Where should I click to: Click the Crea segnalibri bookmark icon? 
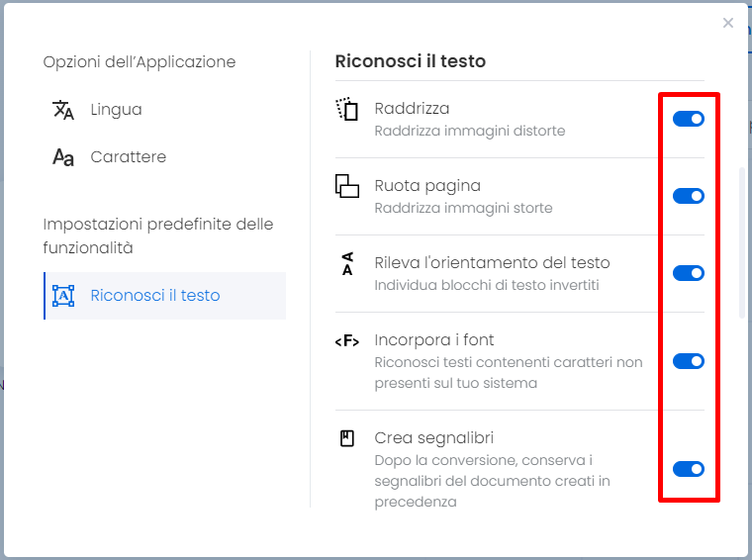pyautogui.click(x=346, y=438)
